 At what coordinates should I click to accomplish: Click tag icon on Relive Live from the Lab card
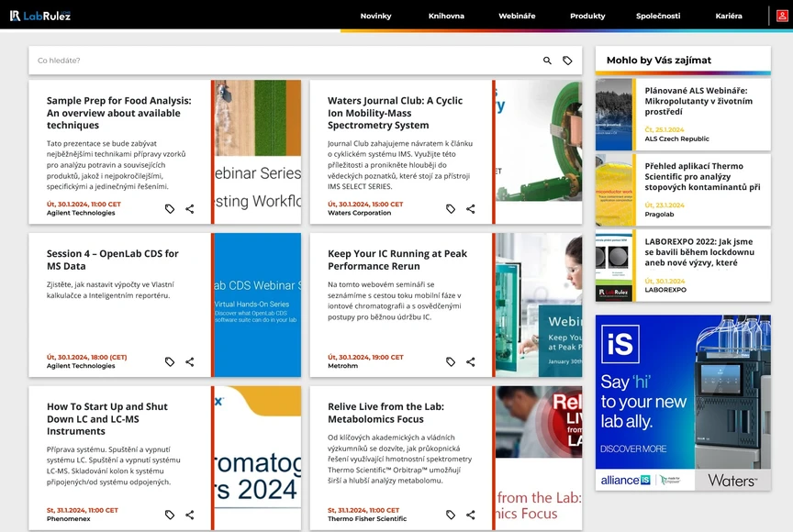[x=451, y=515]
